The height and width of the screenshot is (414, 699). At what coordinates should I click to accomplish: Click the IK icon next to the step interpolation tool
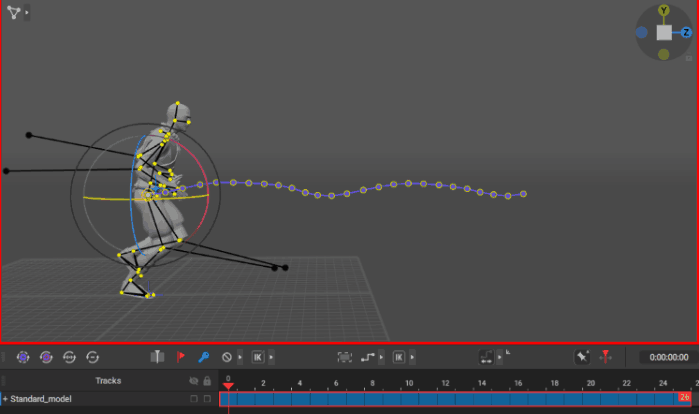pyautogui.click(x=399, y=357)
